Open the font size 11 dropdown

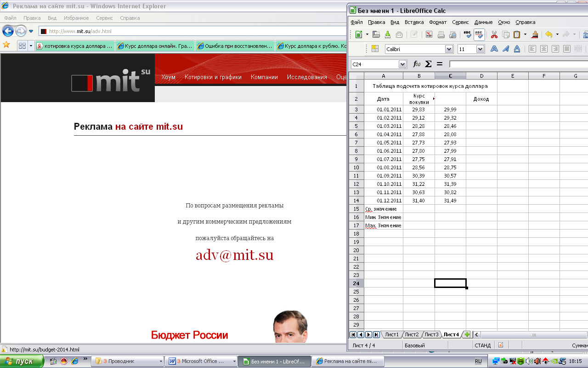480,49
